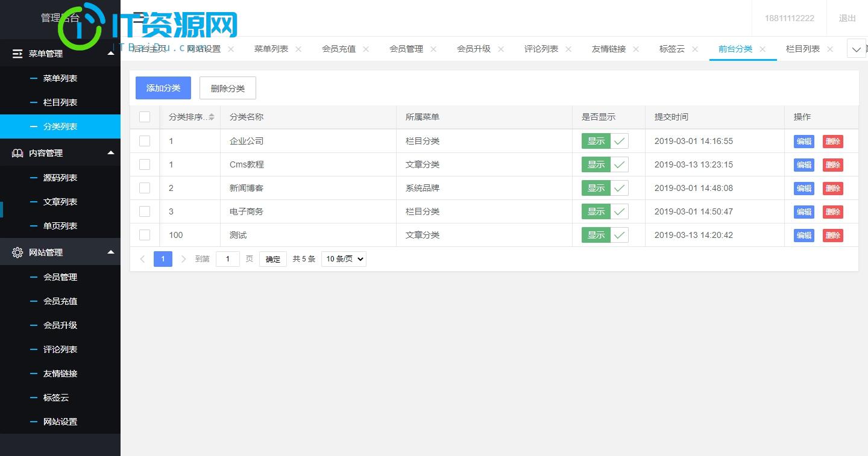Check the 电子商务 row checkbox
868x456 pixels.
point(145,211)
